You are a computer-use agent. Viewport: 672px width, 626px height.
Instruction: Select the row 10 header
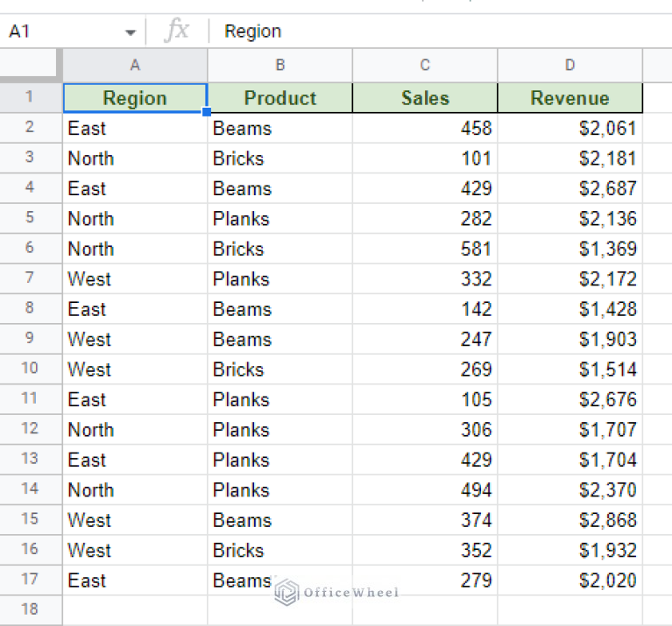coord(31,369)
